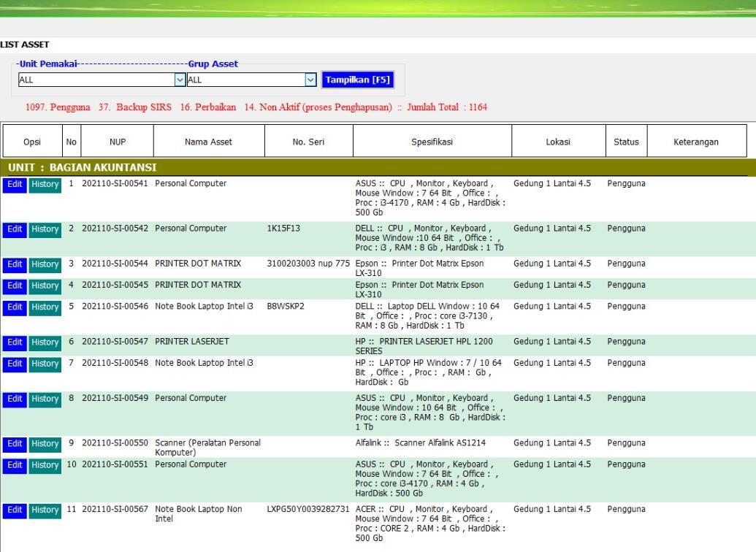Viewport: 756px width, 552px height.
Task: Click the LIST ASSET title
Action: [25, 45]
